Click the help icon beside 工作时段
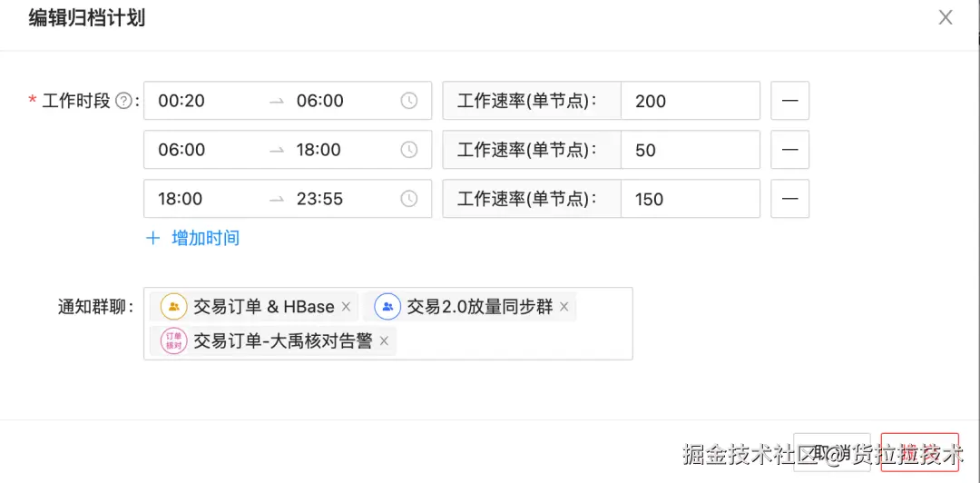Image resolution: width=980 pixels, height=483 pixels. tap(125, 102)
